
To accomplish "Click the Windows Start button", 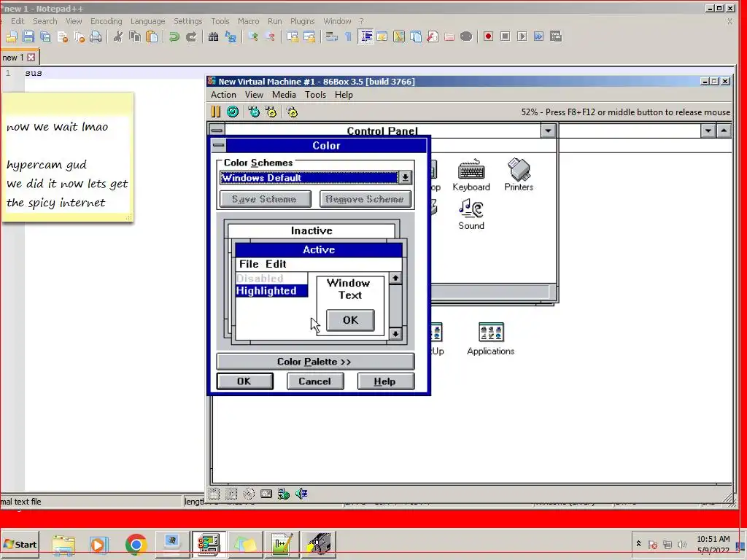I will pos(20,544).
